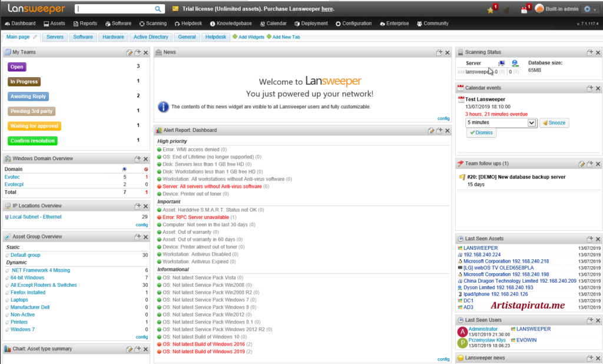
Task: Click the Dismiss button for the calendar event
Action: [480, 133]
